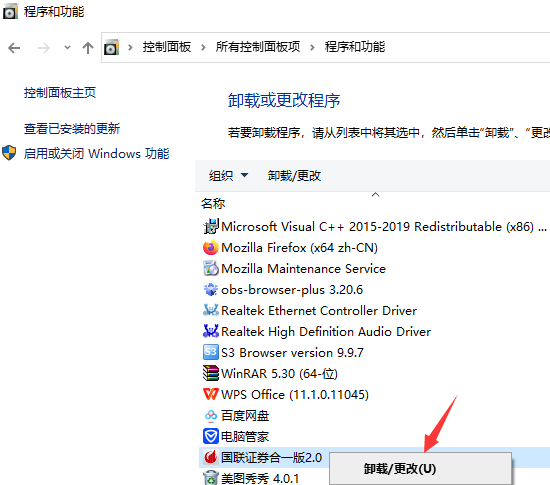
Task: Select the 百度网盘 entry text
Action: (x=245, y=416)
